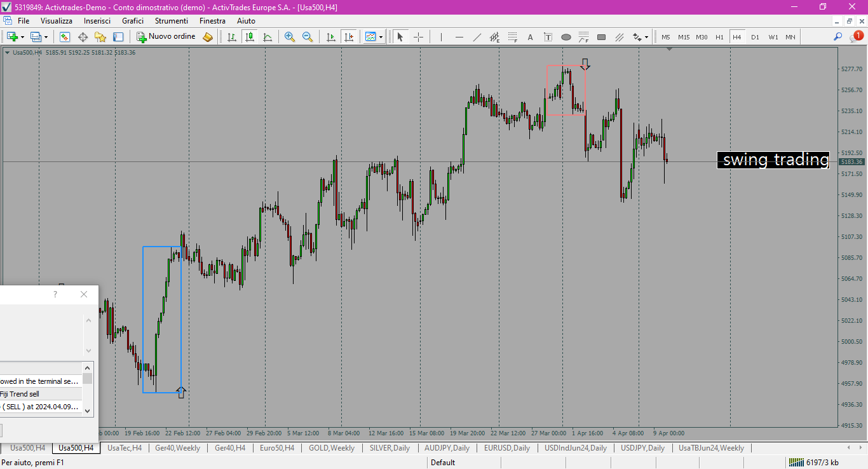Open the Navigator star-folder icon
The width and height of the screenshot is (868, 469).
[x=100, y=37]
